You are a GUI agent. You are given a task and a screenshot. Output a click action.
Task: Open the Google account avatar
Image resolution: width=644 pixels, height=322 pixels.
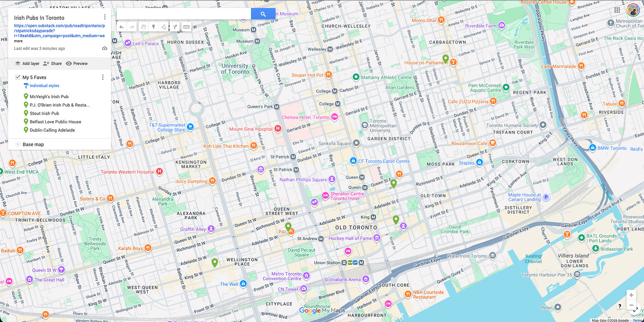633,10
